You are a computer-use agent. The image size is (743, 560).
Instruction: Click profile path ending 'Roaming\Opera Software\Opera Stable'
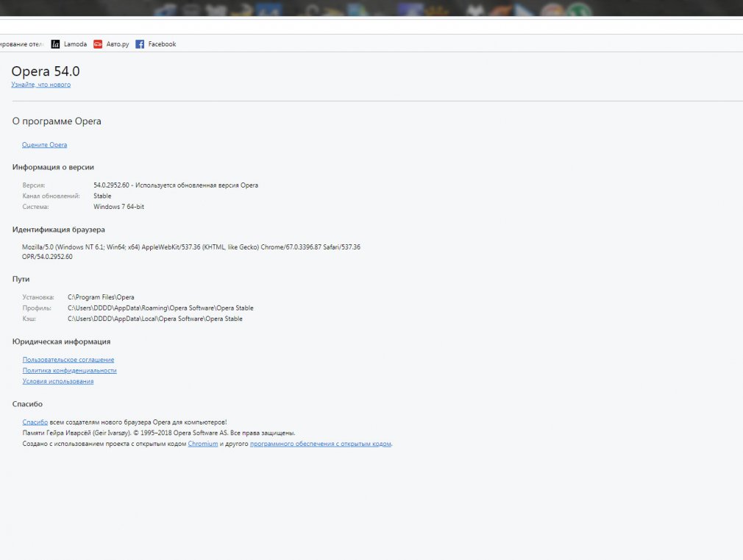point(160,308)
